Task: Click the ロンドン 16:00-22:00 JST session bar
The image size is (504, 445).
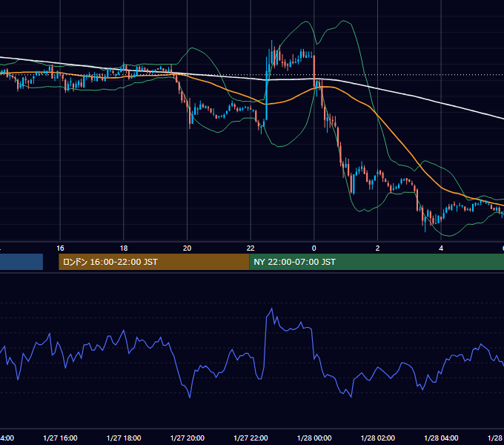Action: pos(154,262)
